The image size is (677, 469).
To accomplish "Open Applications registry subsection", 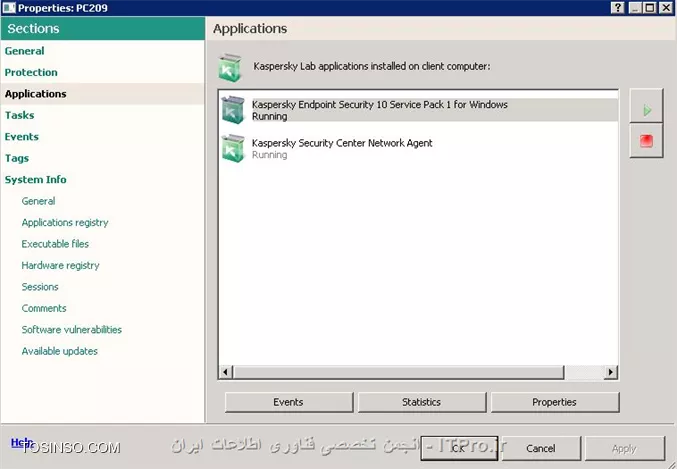I will pos(65,222).
